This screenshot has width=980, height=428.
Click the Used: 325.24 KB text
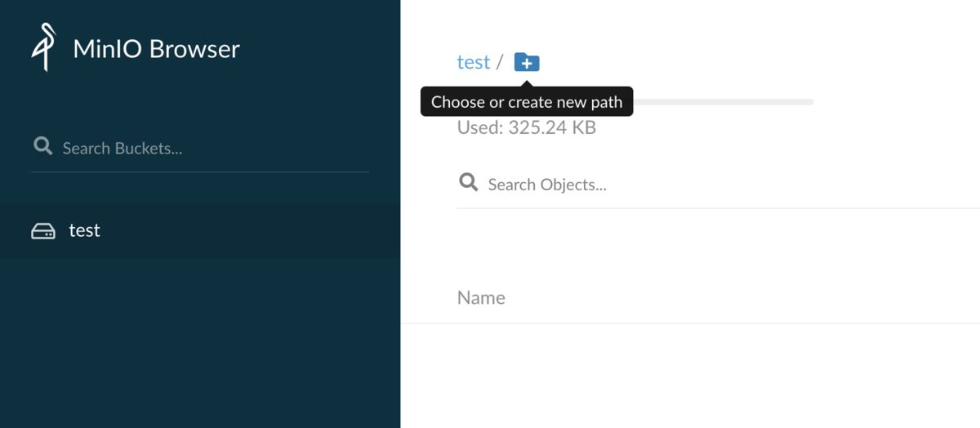tap(526, 127)
